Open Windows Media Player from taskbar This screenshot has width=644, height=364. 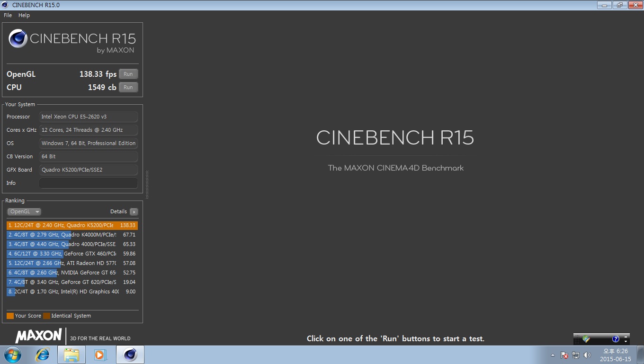[100, 355]
